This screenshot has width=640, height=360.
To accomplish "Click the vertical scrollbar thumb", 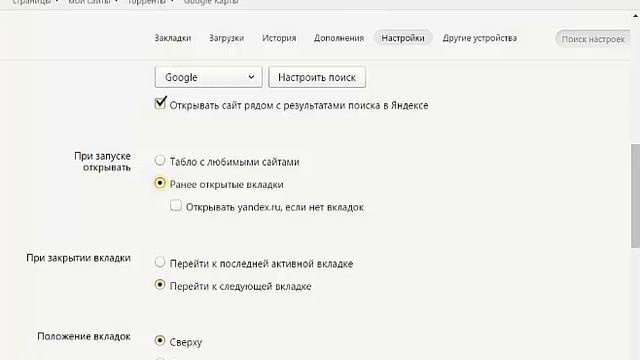I will tap(636, 196).
